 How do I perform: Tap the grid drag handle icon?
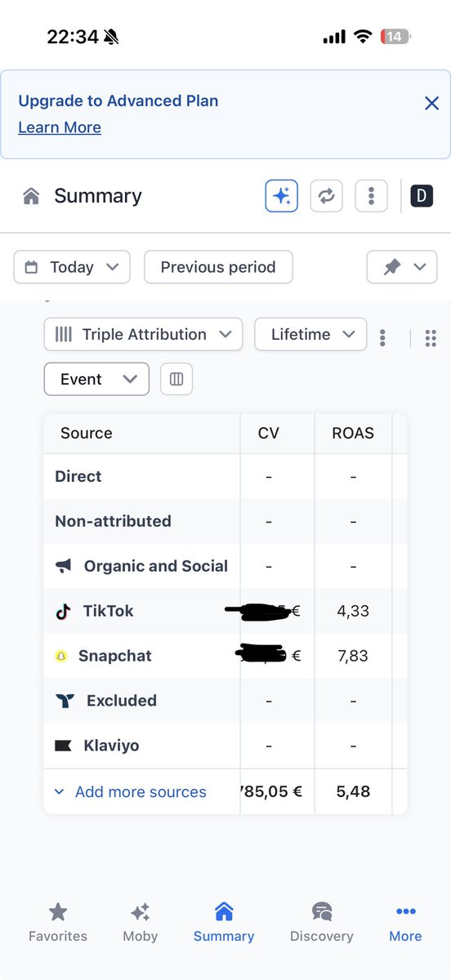pyautogui.click(x=431, y=338)
